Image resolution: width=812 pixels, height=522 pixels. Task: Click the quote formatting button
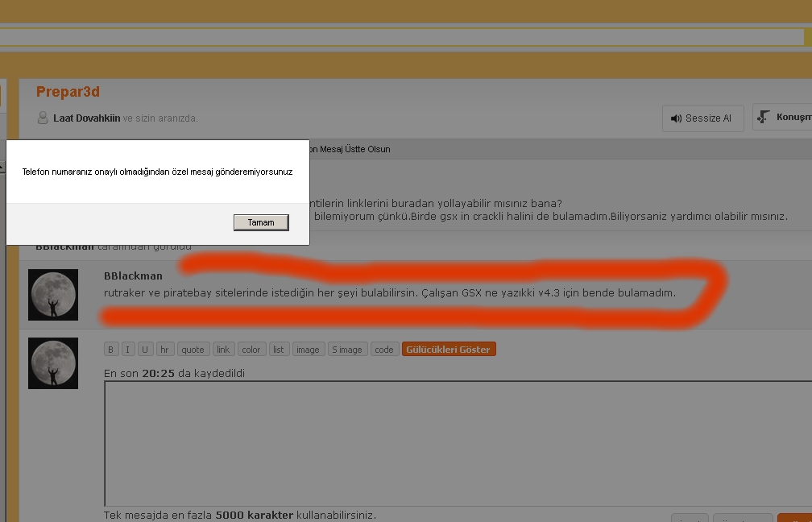point(193,350)
